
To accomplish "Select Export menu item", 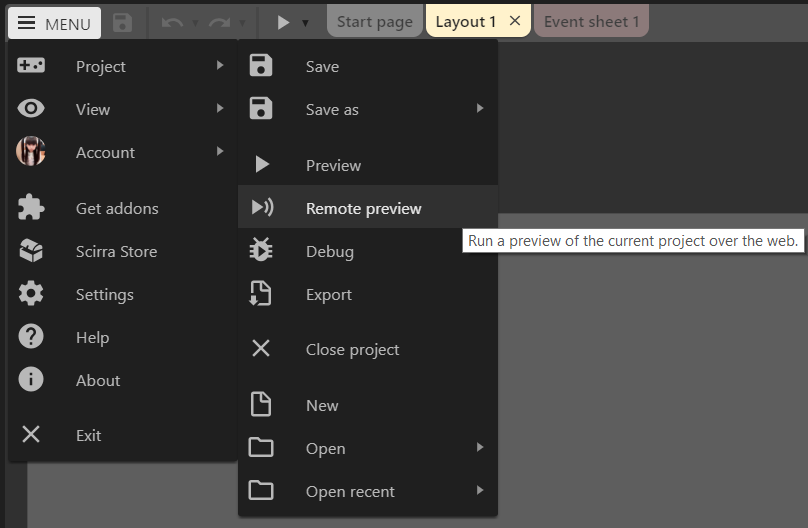I will 368,294.
